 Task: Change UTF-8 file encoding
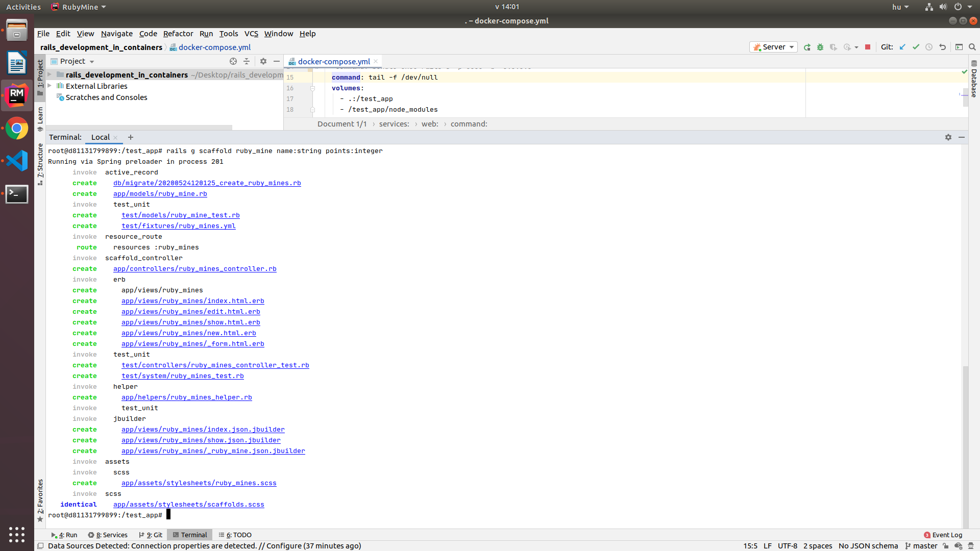coord(788,546)
